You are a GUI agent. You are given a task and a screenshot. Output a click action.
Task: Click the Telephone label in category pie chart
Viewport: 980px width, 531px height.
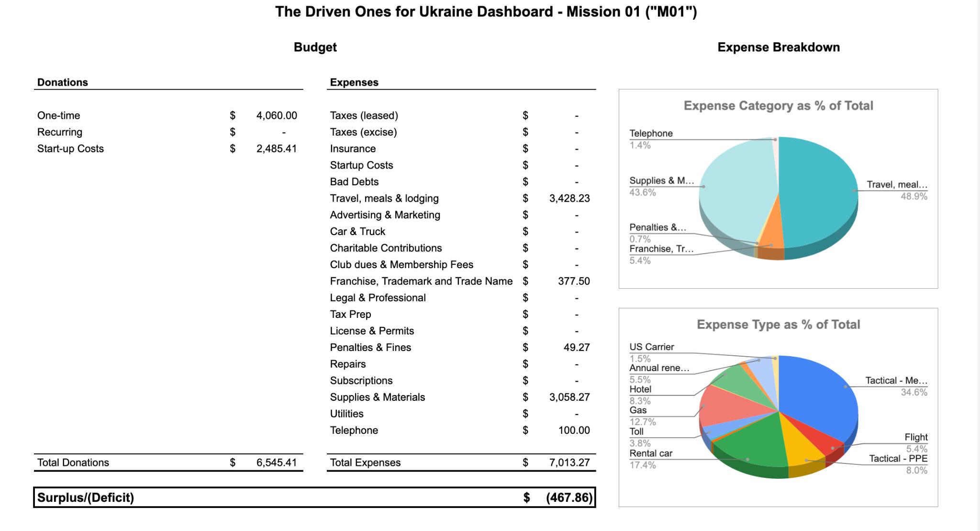tap(651, 134)
